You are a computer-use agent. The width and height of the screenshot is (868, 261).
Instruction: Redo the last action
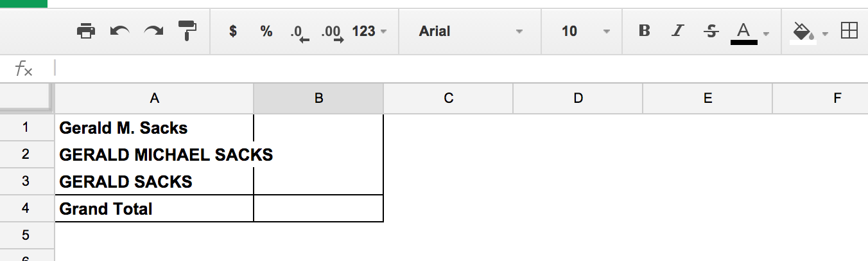[x=153, y=31]
